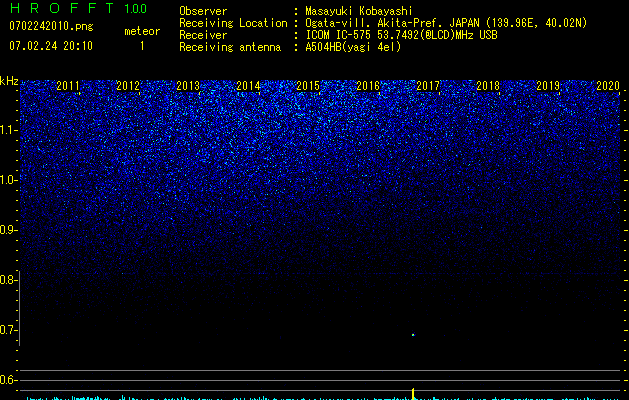Click the meteor count value 1
The height and width of the screenshot is (400, 629).
pos(142,46)
